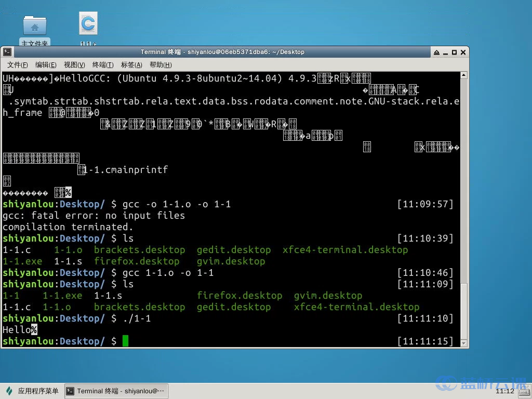532x399 pixels.
Task: Open the 标签(A) menu
Action: pos(131,65)
